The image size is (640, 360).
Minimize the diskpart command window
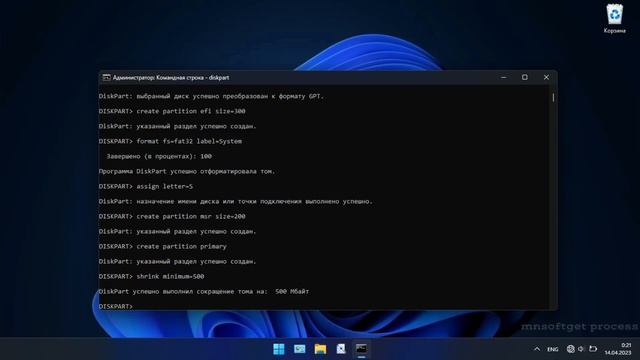504,77
